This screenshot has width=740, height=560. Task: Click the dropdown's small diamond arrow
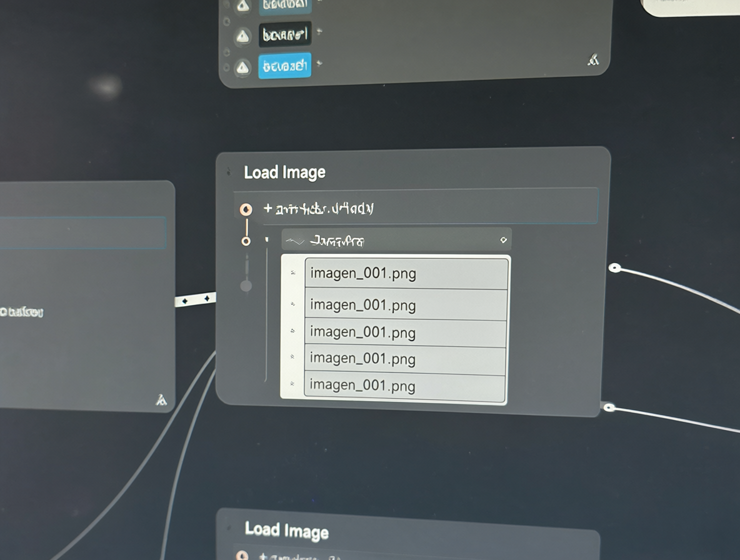[504, 240]
